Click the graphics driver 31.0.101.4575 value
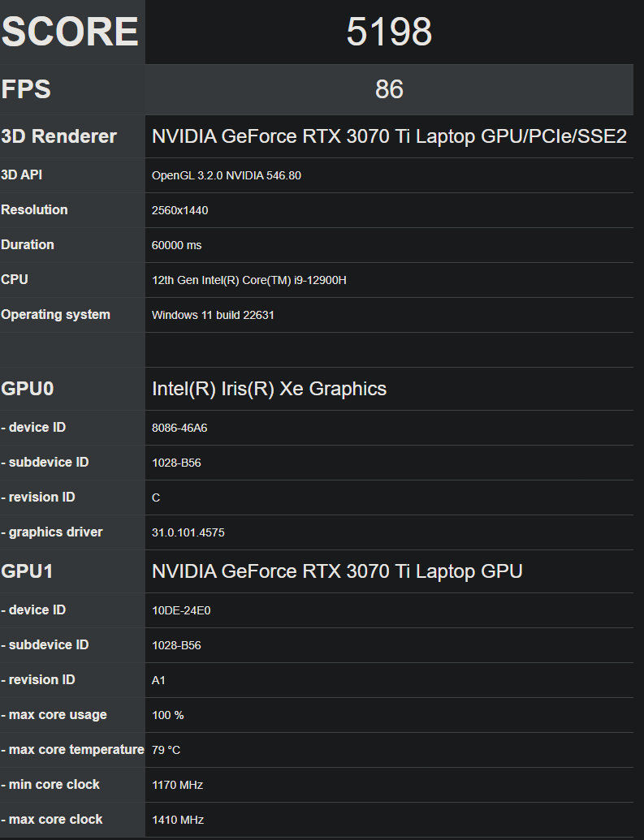 click(188, 532)
